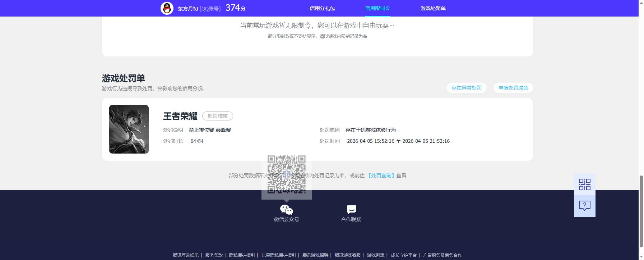Click the 王者荣耀 game title
Viewport: 644px width, 260px height.
click(x=180, y=116)
